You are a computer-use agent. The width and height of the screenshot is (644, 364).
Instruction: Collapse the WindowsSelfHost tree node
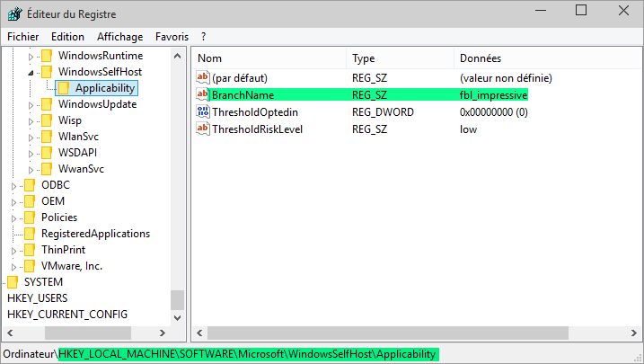[32, 72]
